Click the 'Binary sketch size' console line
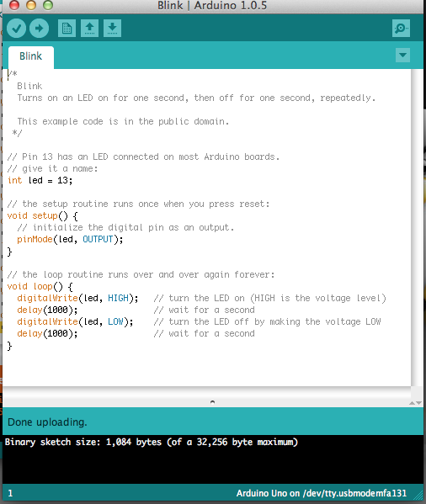The image size is (426, 504). [151, 442]
